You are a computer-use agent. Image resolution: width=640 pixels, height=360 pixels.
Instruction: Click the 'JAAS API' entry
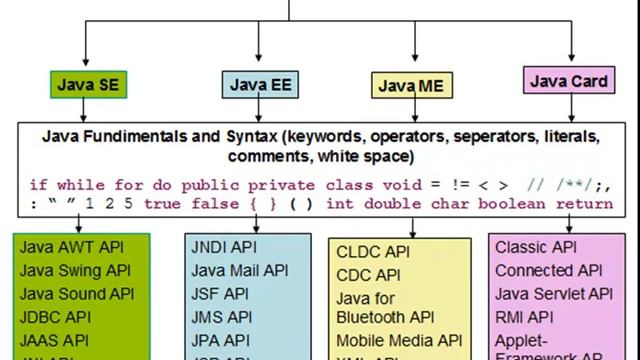point(54,340)
